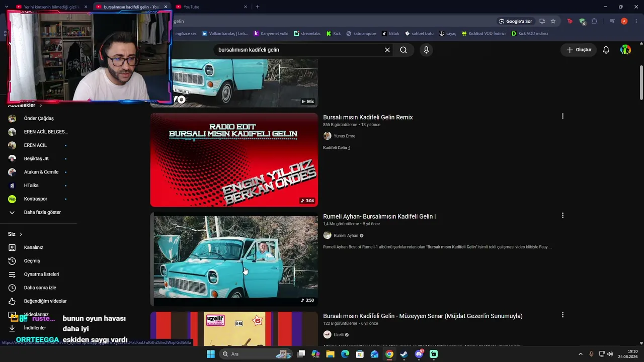Open more options for Bursalı mısın Kadifeli Gelin Remix
This screenshot has width=644, height=362.
pyautogui.click(x=562, y=116)
